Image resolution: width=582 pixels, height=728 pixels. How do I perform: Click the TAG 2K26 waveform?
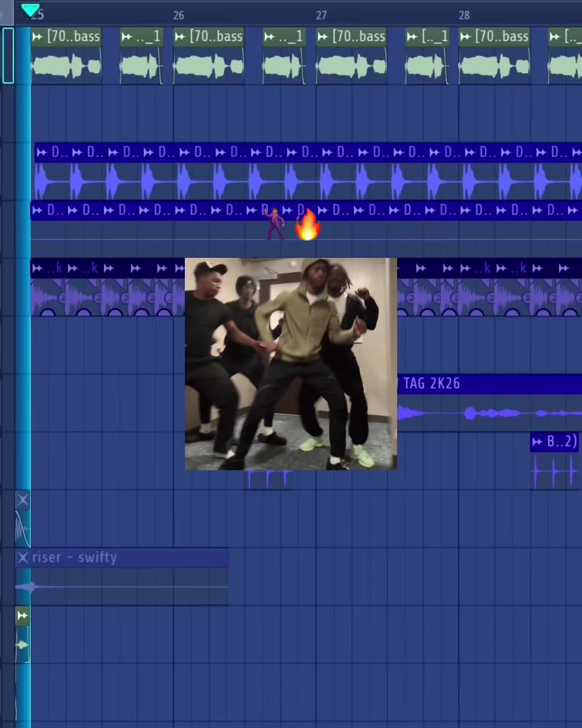(489, 414)
